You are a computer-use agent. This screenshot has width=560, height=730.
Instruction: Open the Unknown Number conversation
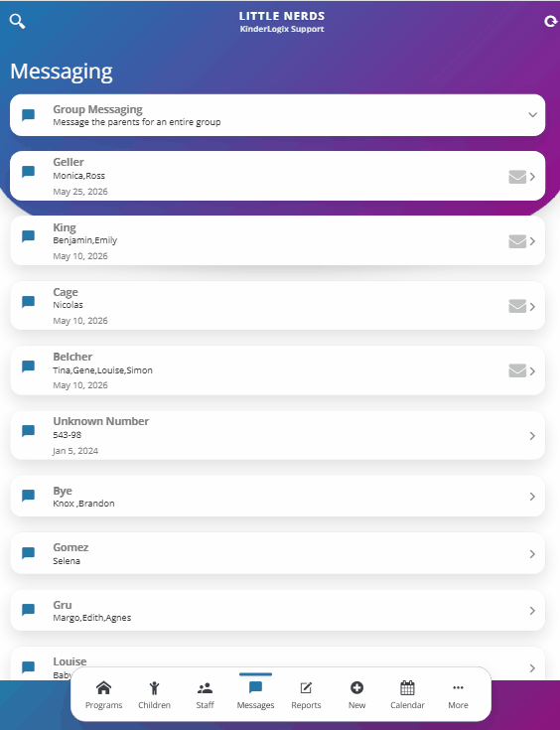pos(277,436)
